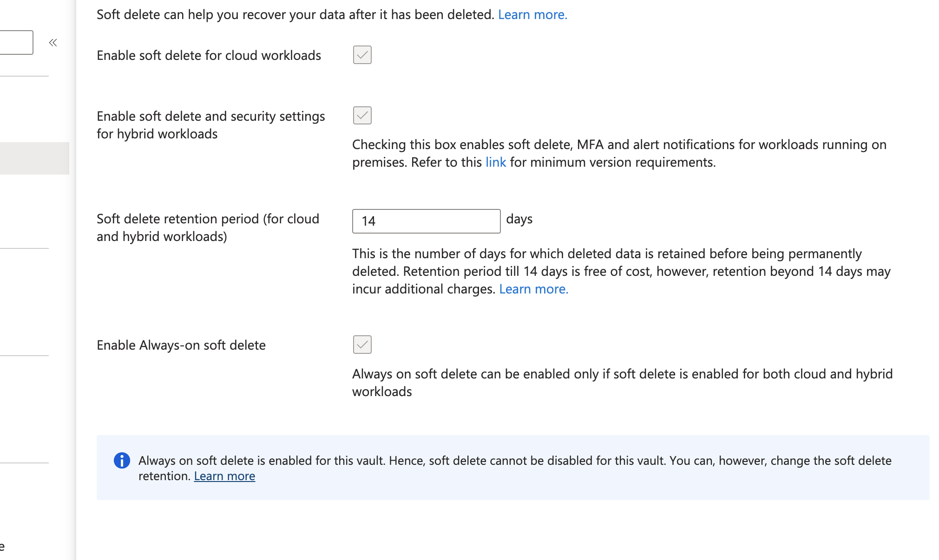939x560 pixels.
Task: Focus the retention period days field
Action: pyautogui.click(x=426, y=221)
